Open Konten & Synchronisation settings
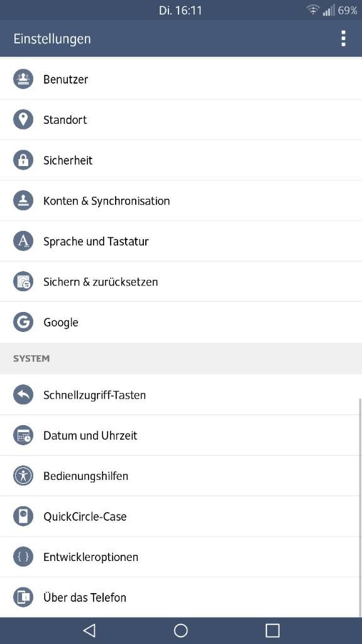Image resolution: width=362 pixels, height=644 pixels. [181, 201]
